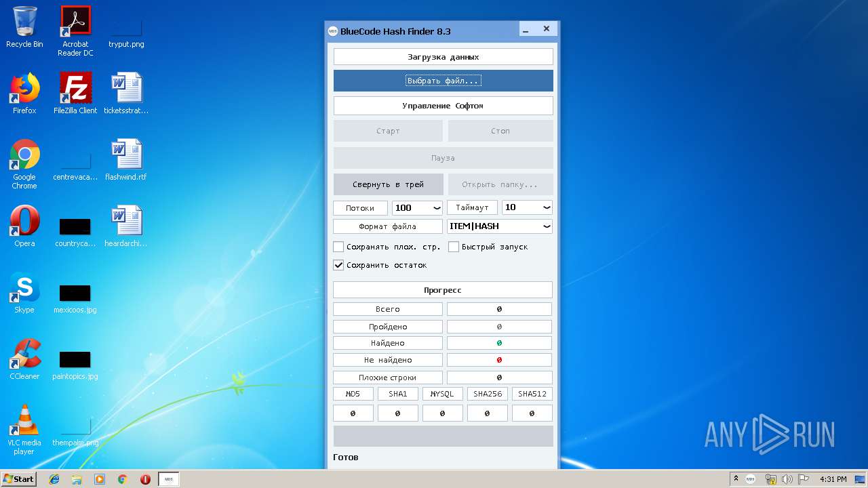This screenshot has width=868, height=488.
Task: Enable the Сохранять плох. стр. checkbox
Action: click(339, 247)
